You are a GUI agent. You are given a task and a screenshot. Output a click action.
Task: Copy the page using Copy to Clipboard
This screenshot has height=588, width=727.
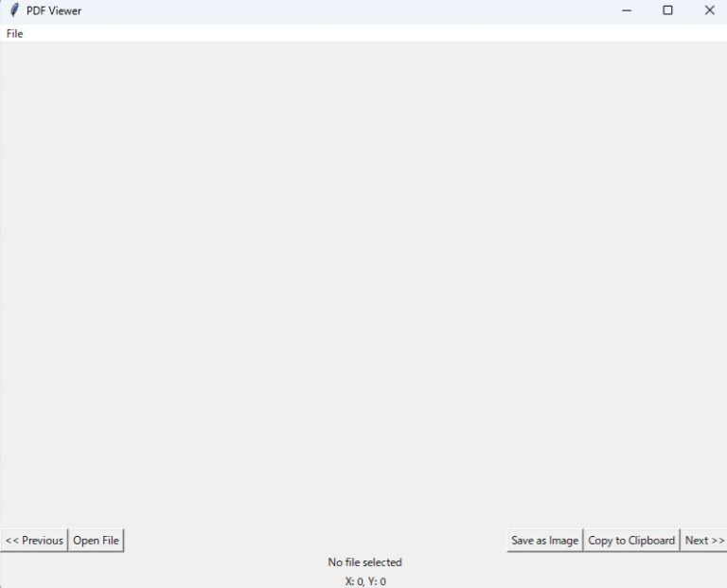[x=631, y=541]
